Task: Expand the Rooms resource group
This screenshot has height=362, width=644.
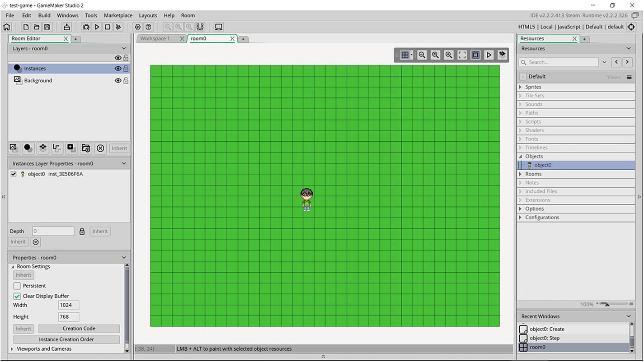Action: click(521, 174)
